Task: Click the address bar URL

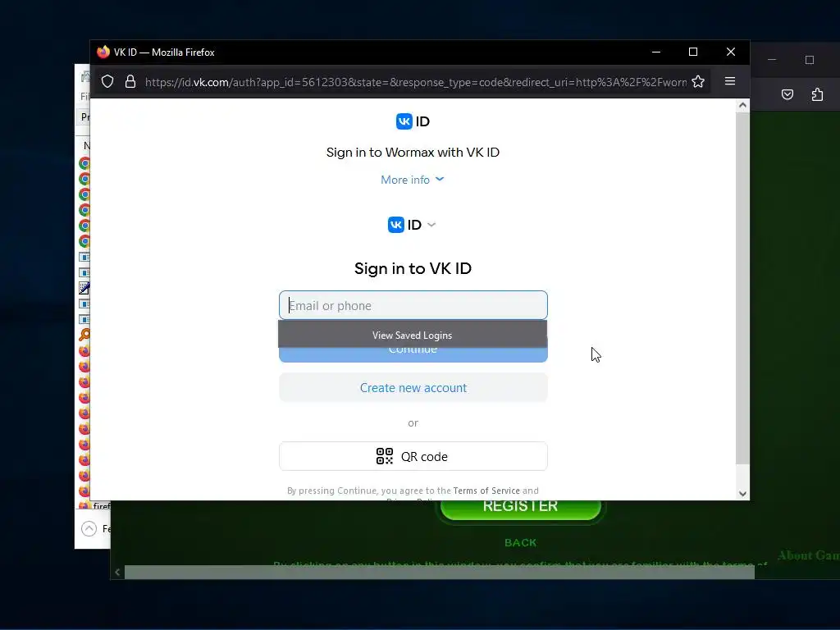Action: coord(416,82)
